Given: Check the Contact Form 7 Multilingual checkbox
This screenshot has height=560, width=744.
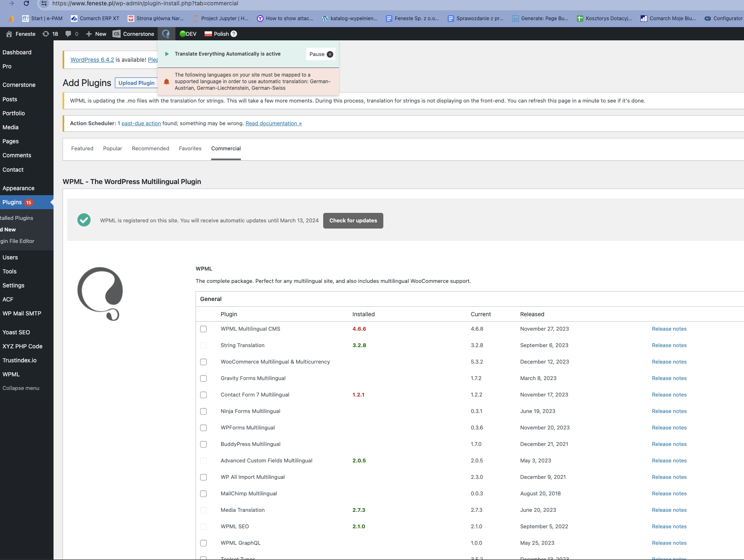Looking at the screenshot, I should click(x=203, y=395).
